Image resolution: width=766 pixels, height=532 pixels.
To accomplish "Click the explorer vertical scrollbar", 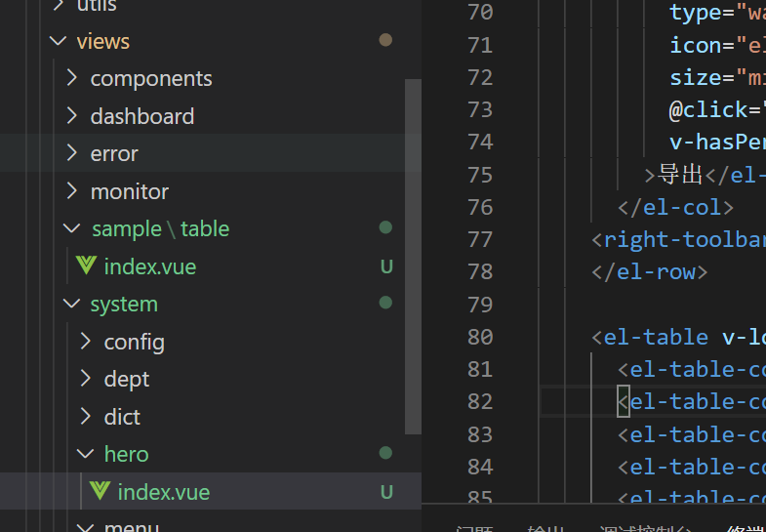I will click(x=413, y=254).
